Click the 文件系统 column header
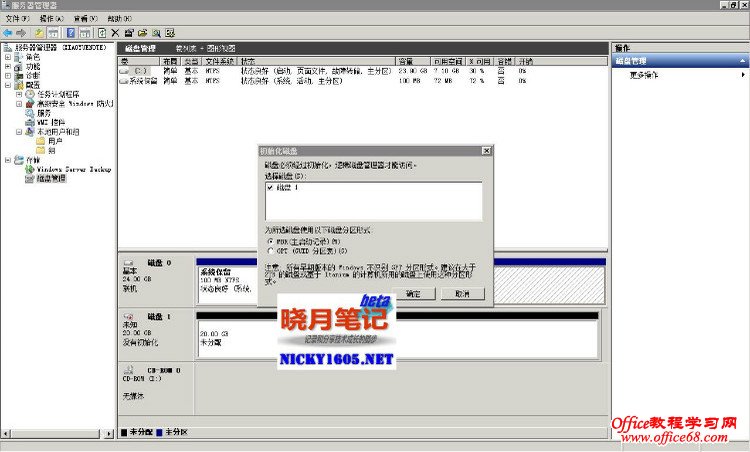750x452 pixels. pos(219,61)
